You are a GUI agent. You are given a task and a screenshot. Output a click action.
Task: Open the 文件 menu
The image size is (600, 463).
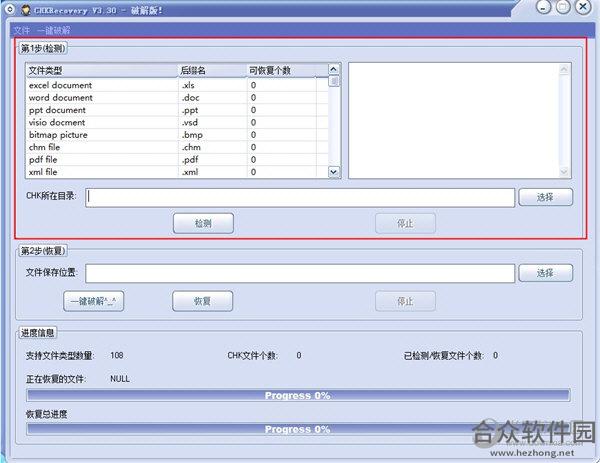[x=21, y=31]
